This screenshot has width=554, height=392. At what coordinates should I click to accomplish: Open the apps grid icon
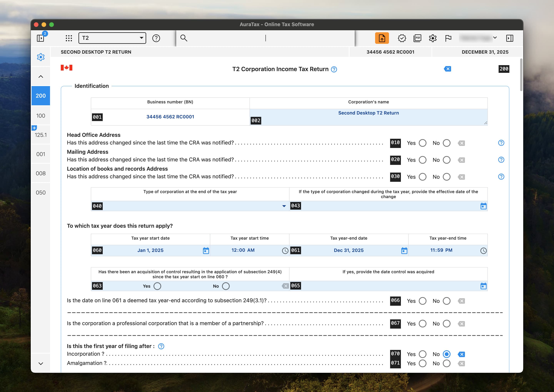click(x=69, y=38)
